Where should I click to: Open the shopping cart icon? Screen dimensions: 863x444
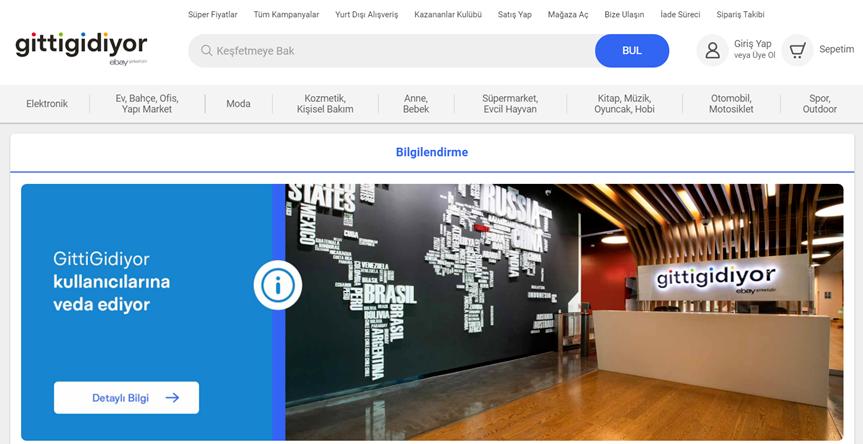point(798,51)
